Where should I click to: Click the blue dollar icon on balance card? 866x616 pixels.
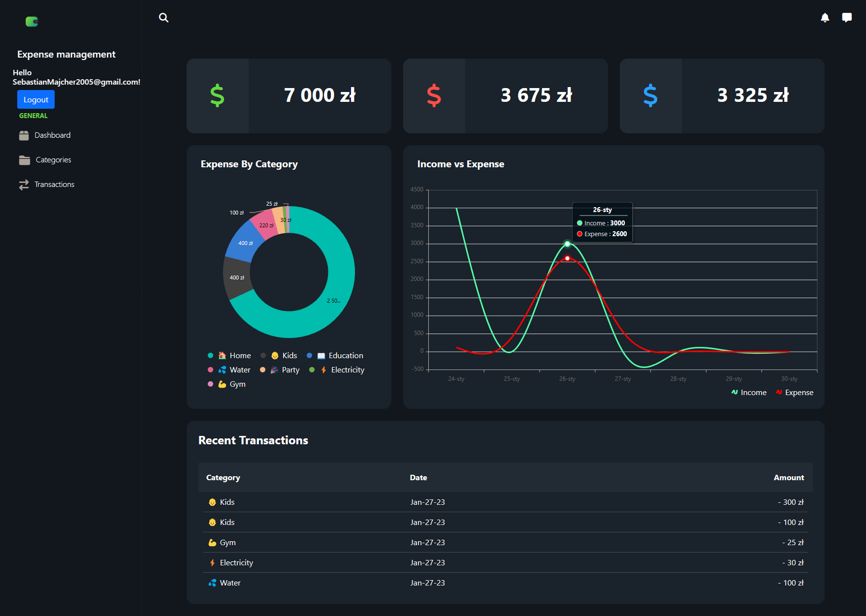[650, 95]
